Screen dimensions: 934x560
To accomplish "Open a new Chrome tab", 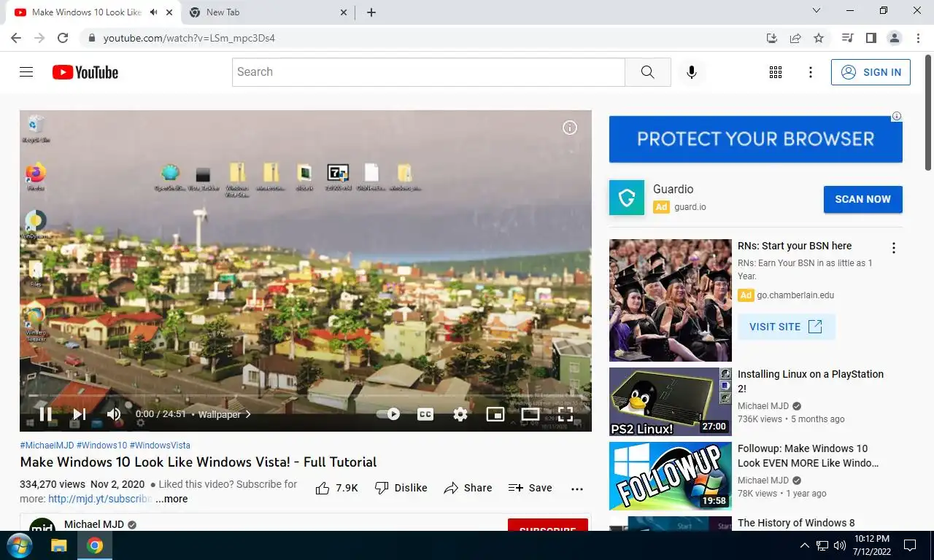I will coord(371,12).
